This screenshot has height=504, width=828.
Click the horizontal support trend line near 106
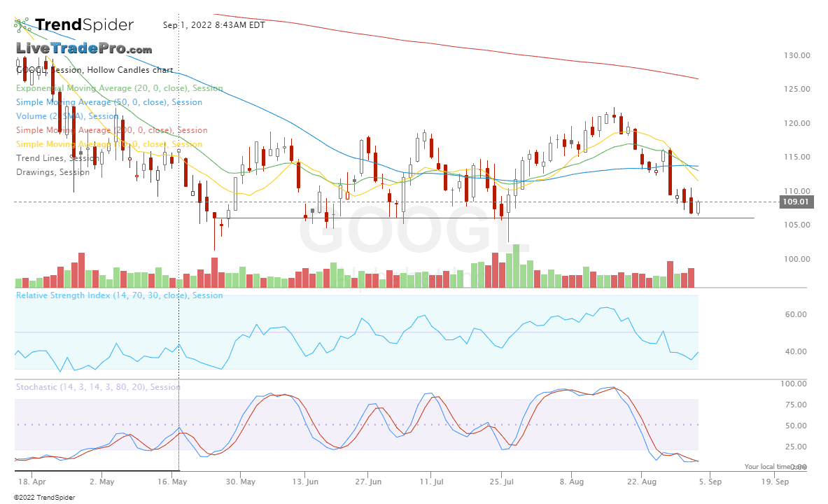pos(490,218)
